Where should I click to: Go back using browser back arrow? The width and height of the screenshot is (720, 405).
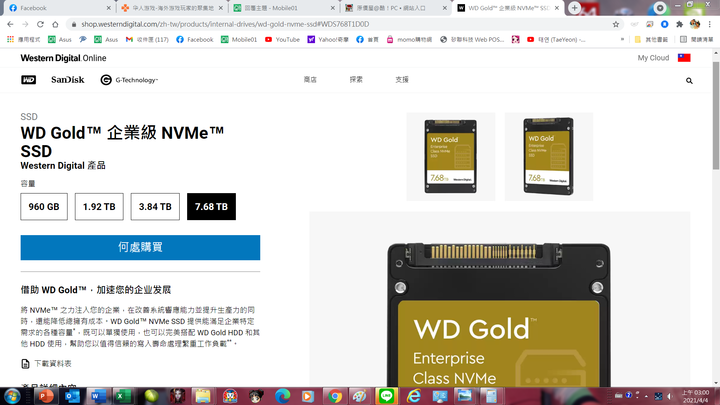(x=10, y=24)
